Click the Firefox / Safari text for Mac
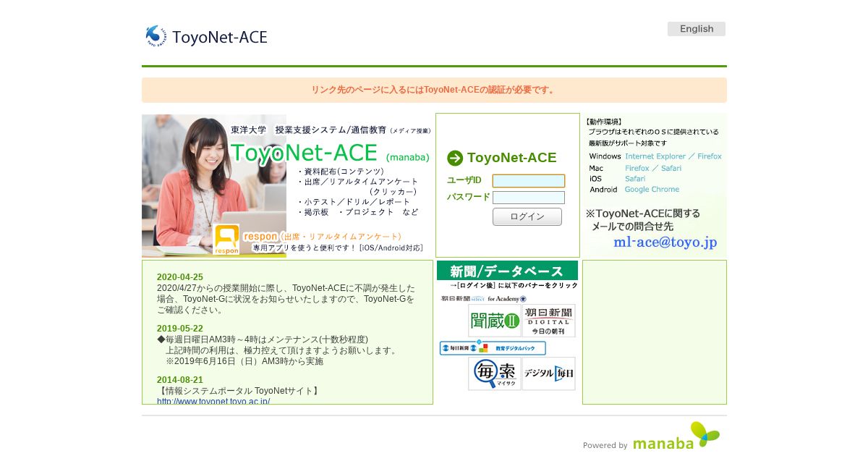 point(653,168)
